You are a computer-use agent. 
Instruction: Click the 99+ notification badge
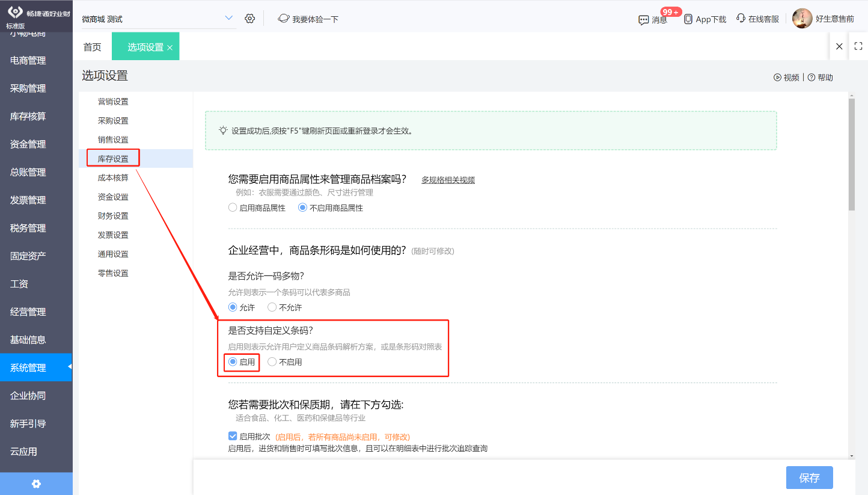point(671,12)
